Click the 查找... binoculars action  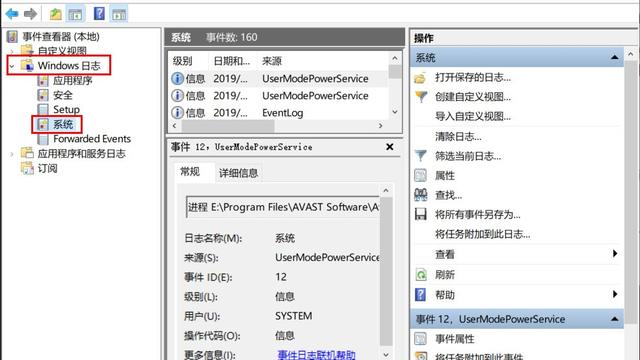[448, 195]
